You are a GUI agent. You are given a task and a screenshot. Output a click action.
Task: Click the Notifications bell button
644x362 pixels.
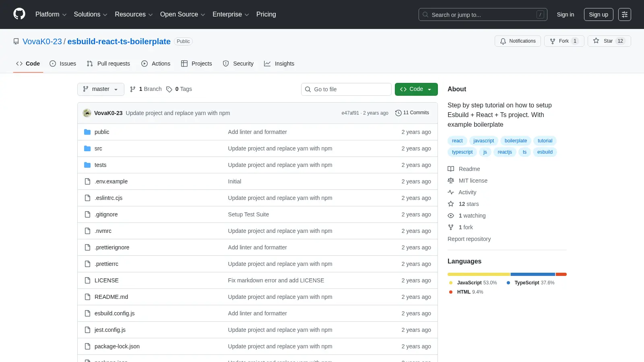click(518, 41)
